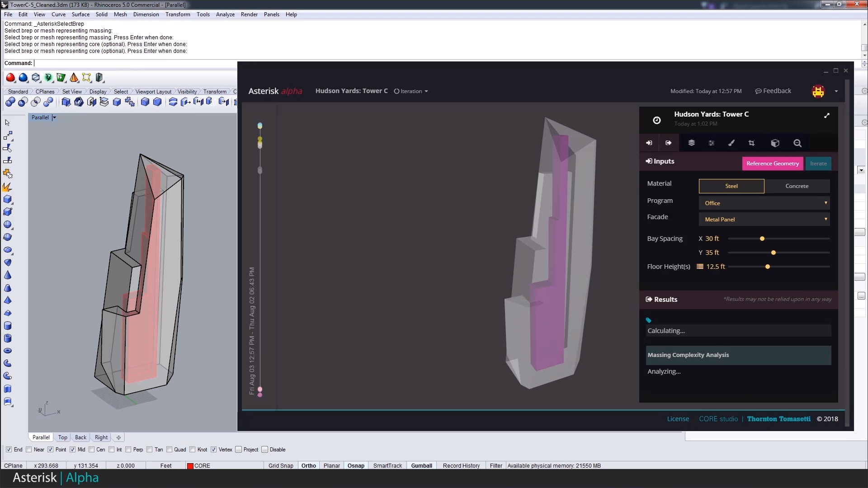Image resolution: width=868 pixels, height=488 pixels.
Task: Open the Inputs tab icon in Asterisk panel
Action: 649,143
